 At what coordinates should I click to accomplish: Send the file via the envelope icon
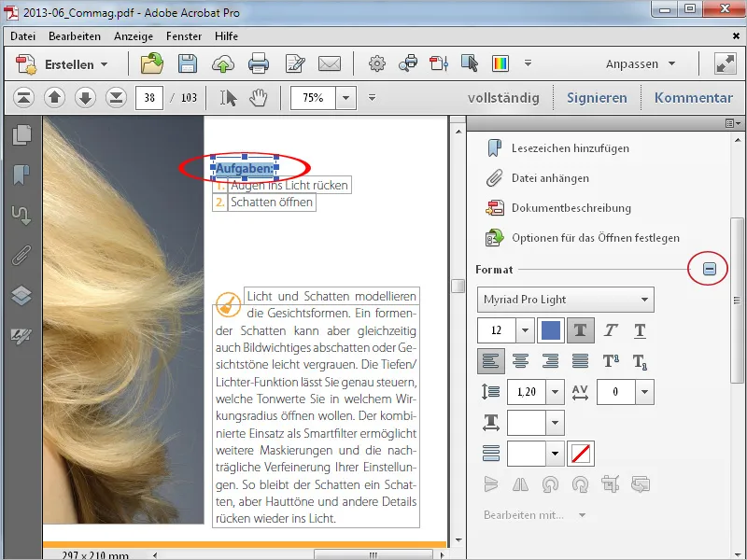(x=330, y=63)
